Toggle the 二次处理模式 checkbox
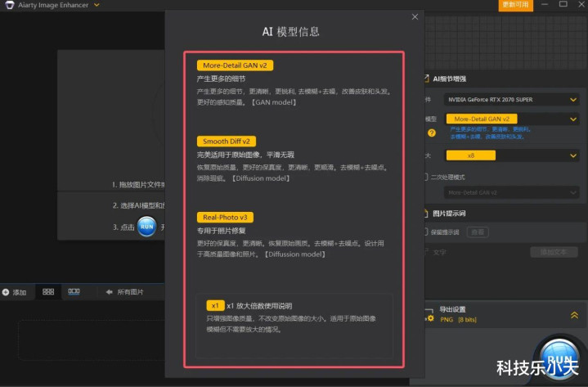The image size is (588, 387). (426, 177)
